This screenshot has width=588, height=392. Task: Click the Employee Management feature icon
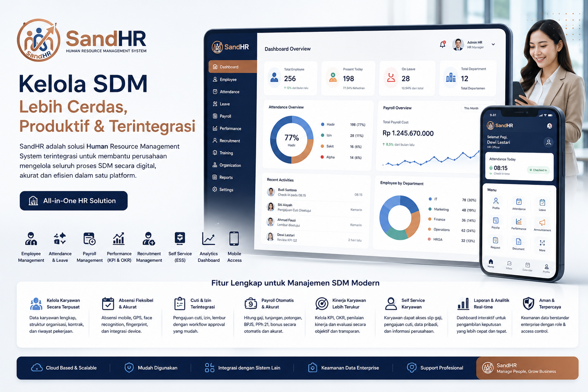[31, 238]
